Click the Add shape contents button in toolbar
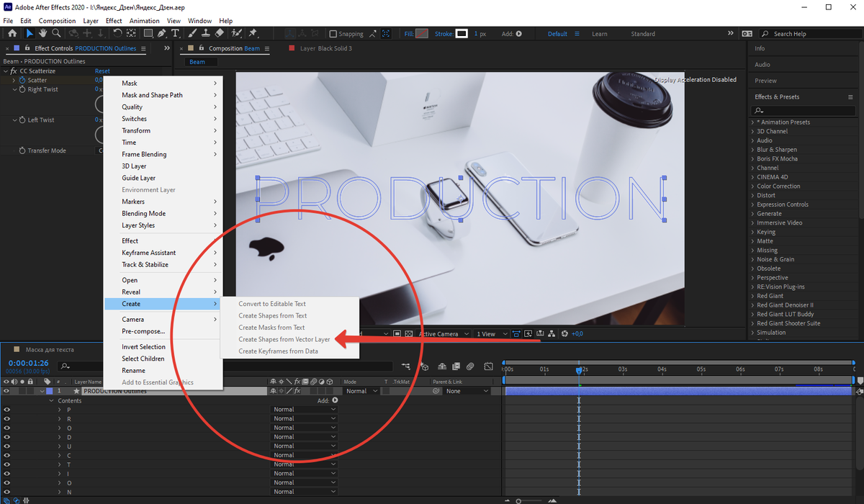 (518, 34)
